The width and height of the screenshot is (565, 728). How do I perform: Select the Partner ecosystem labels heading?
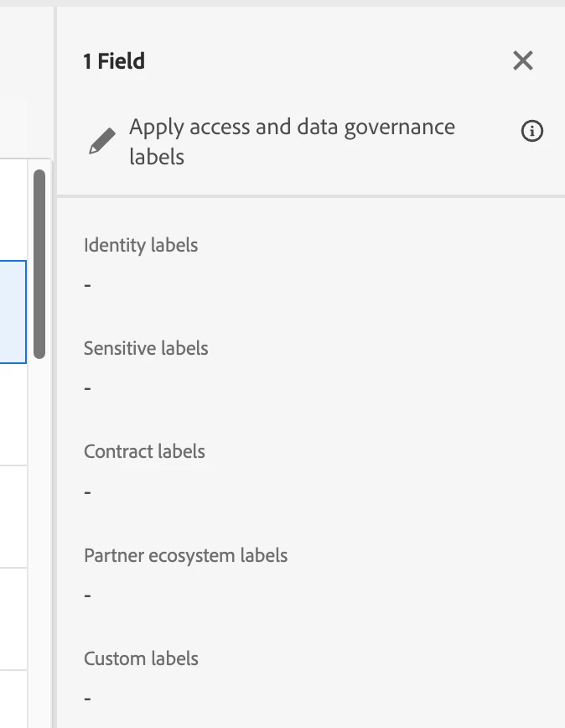point(185,556)
